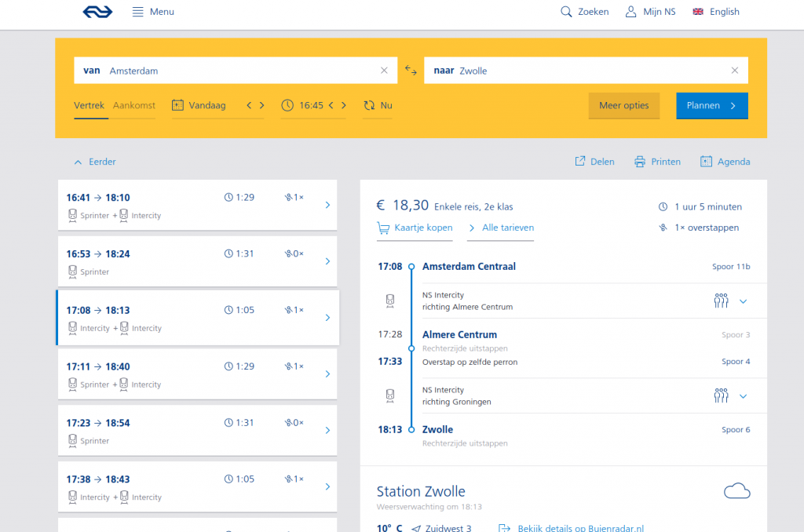Open Mijn NS account

point(650,12)
